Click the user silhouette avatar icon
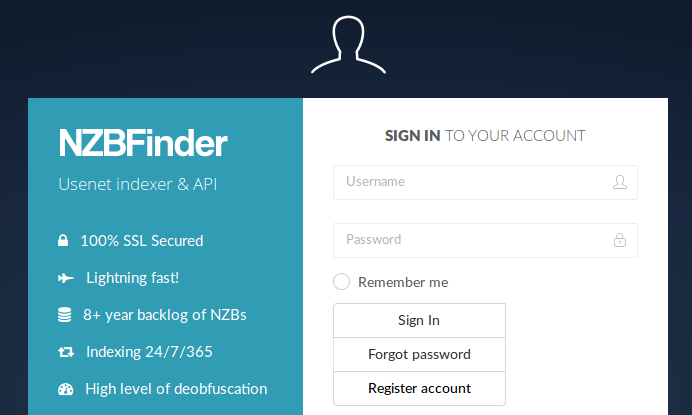692x415 pixels. tap(349, 45)
